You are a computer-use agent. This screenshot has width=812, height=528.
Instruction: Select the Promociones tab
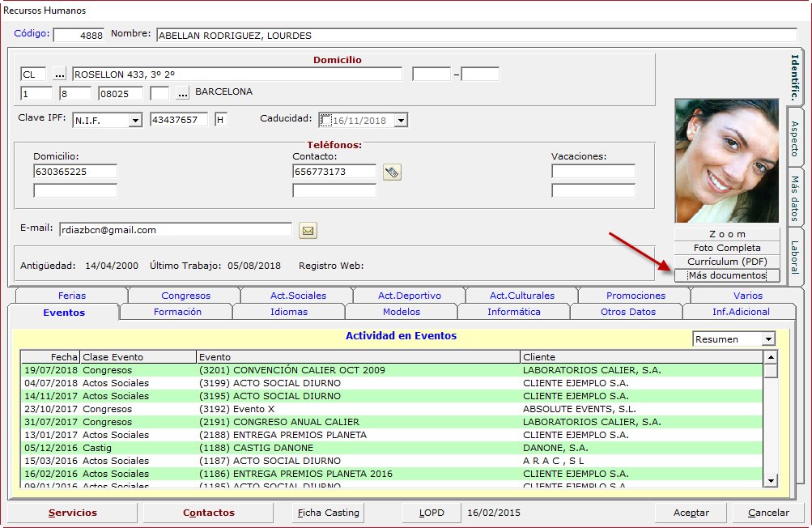636,296
